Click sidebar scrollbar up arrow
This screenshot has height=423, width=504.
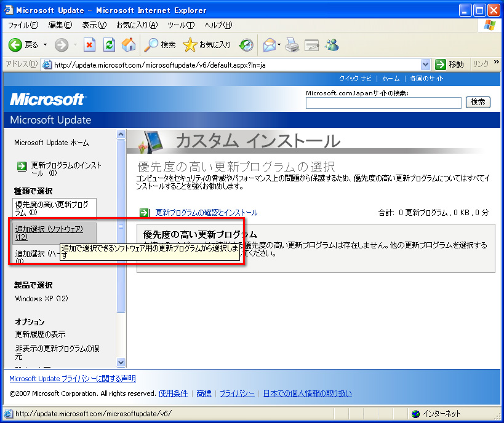click(121, 134)
